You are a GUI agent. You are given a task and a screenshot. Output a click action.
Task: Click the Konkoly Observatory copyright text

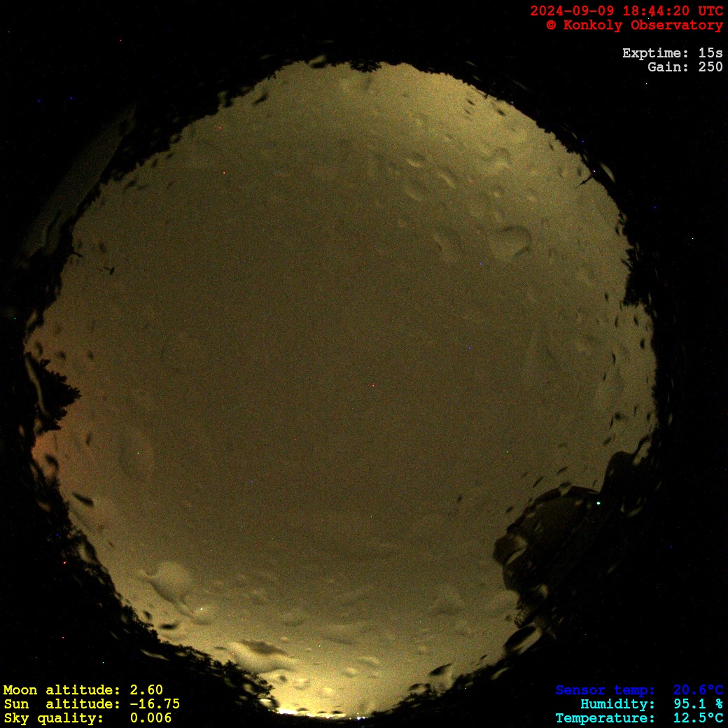(634, 25)
